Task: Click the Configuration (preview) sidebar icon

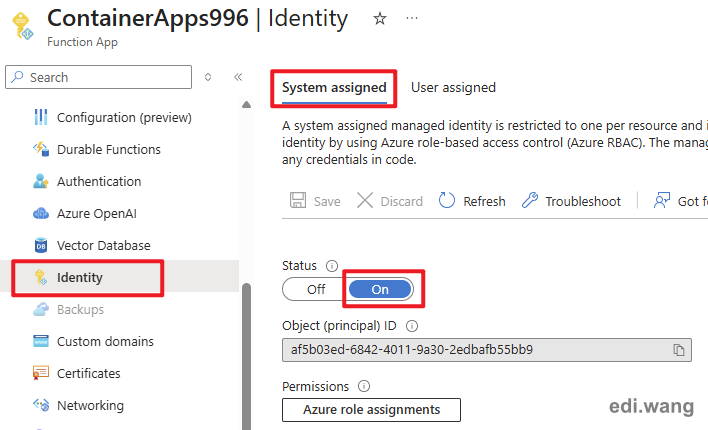Action: [41, 118]
